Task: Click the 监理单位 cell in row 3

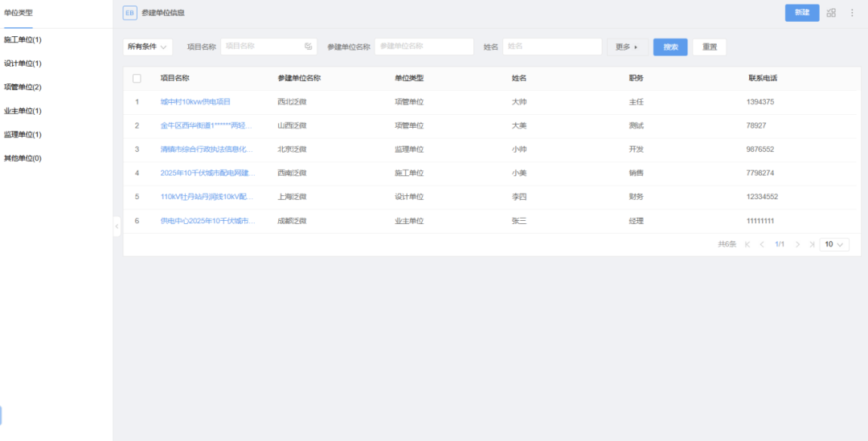Action: pyautogui.click(x=409, y=149)
